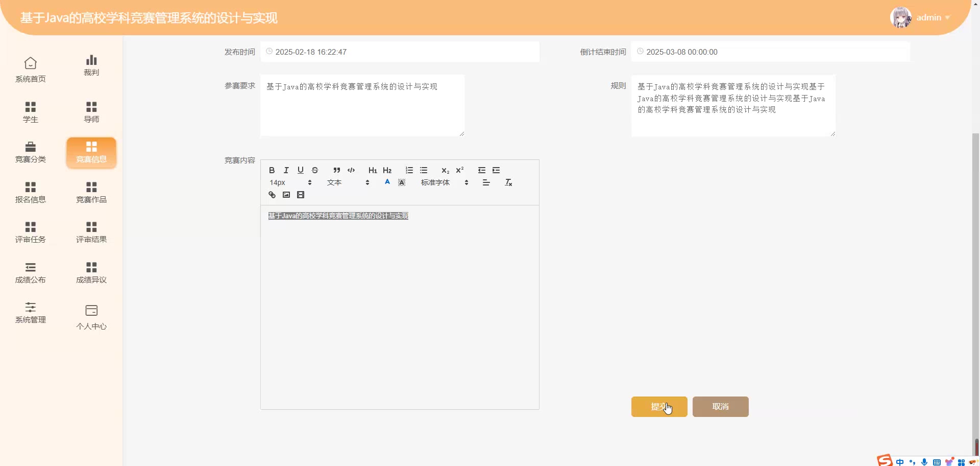Insert a code block
Screen dimensions: 980x466
[351, 170]
